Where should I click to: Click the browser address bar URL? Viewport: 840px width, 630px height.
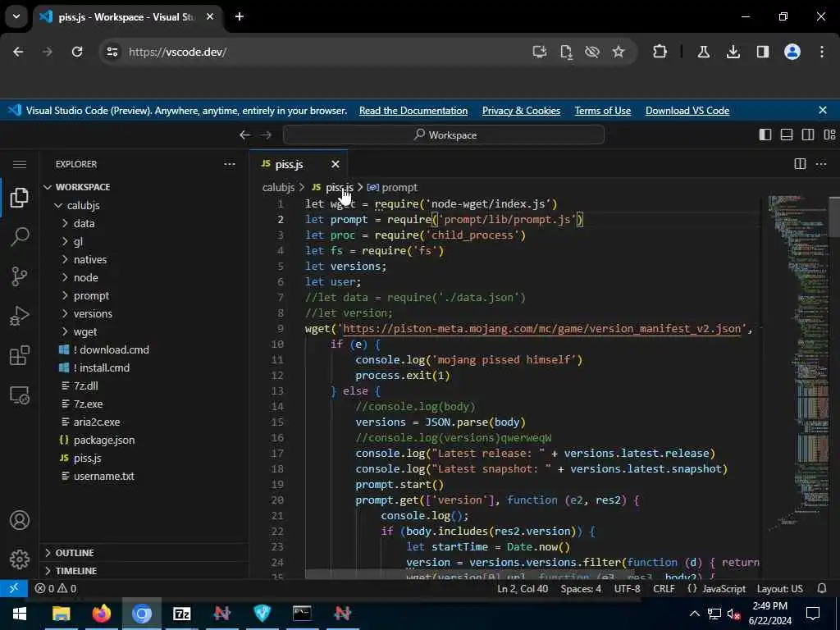pos(177,52)
